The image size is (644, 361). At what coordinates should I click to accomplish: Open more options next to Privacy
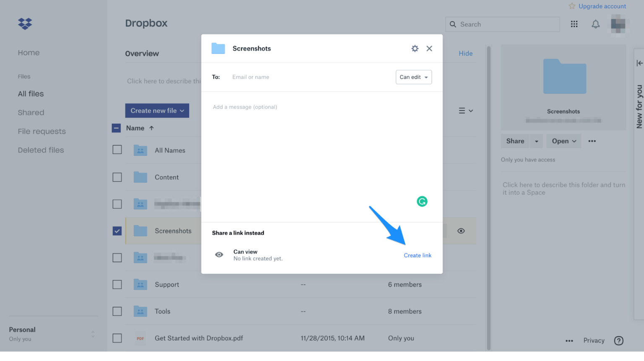[x=569, y=341]
